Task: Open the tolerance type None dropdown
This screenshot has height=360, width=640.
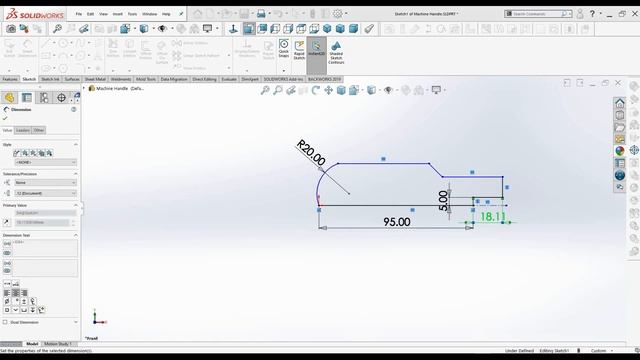Action: tap(45, 182)
